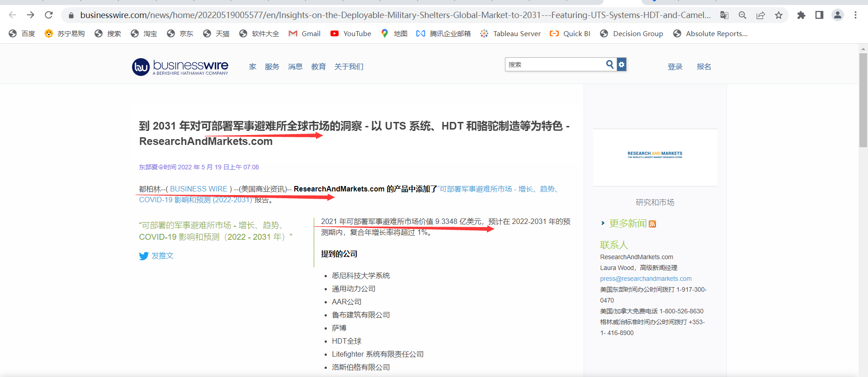
Task: Open the extensions puzzle icon
Action: click(801, 15)
